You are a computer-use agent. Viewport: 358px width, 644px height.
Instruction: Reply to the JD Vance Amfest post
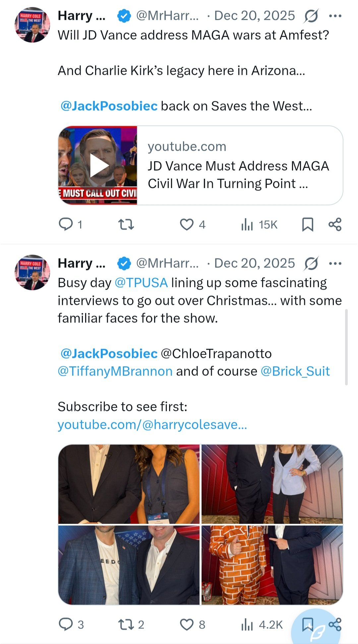pyautogui.click(x=66, y=224)
